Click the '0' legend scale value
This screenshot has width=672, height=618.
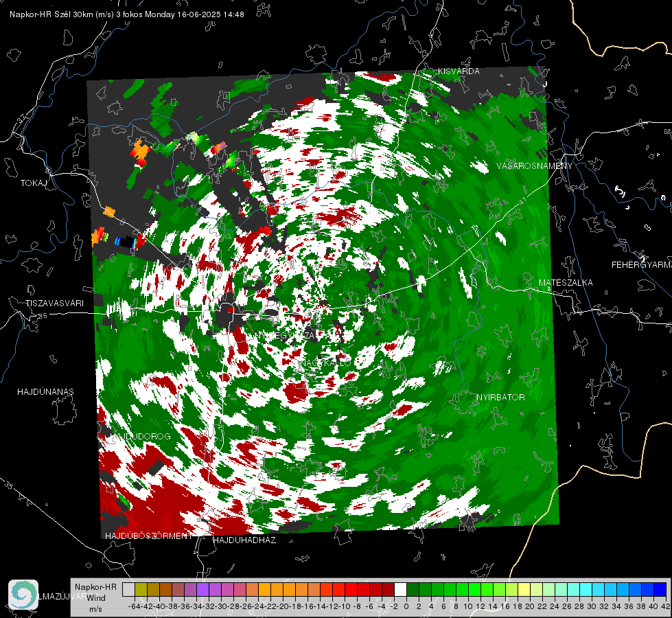406,606
